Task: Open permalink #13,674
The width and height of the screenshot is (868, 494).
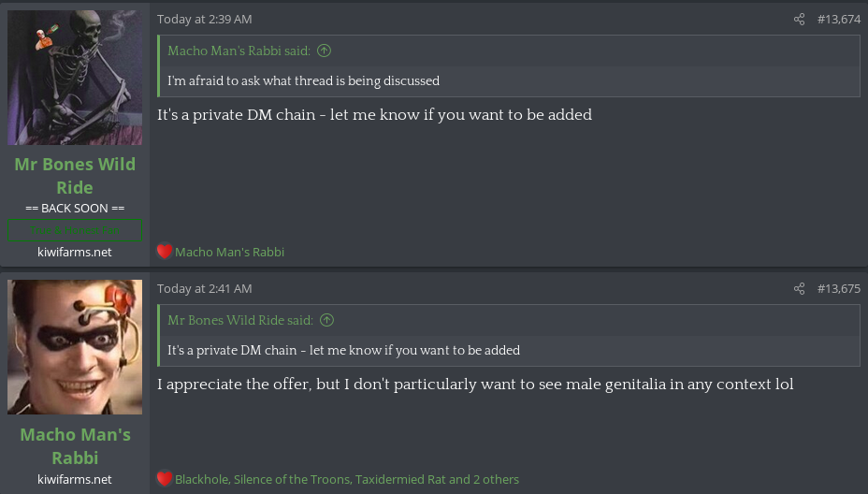Action: click(838, 19)
